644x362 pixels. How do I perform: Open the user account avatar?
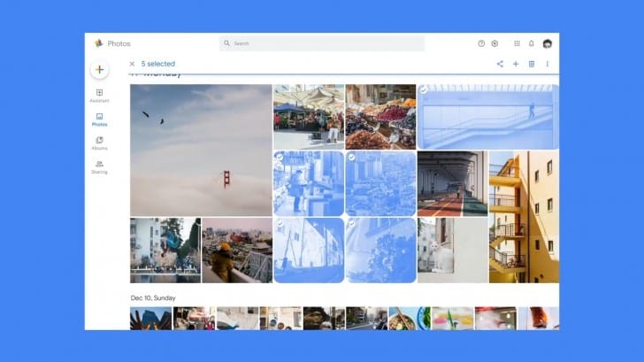pos(548,43)
